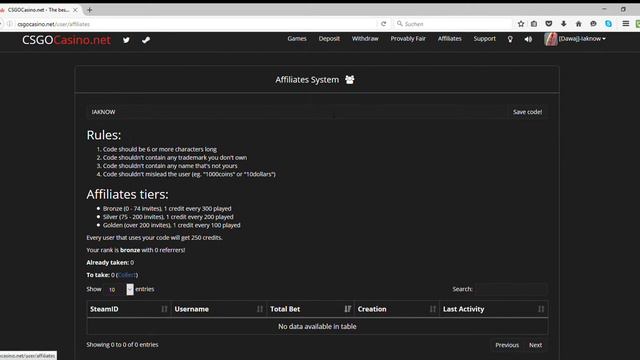Sort table by SteamID column
Image resolution: width=640 pixels, height=360 pixels.
129,309
